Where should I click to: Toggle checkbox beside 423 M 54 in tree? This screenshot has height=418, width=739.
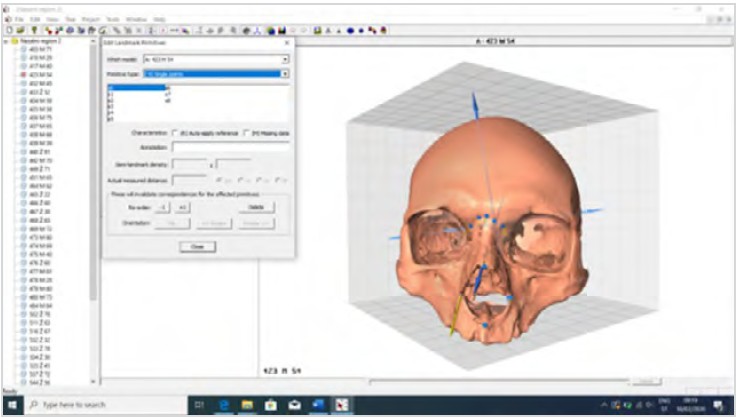coord(23,74)
